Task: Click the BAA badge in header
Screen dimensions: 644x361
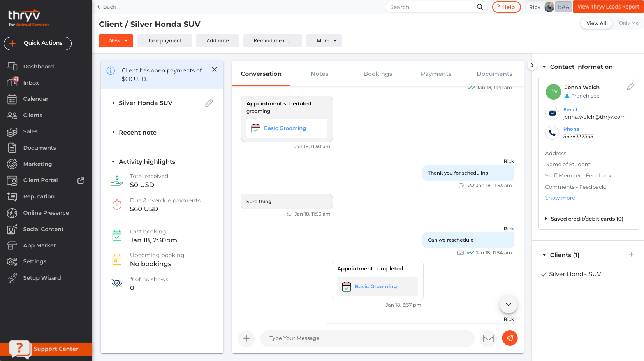Action: (x=563, y=7)
